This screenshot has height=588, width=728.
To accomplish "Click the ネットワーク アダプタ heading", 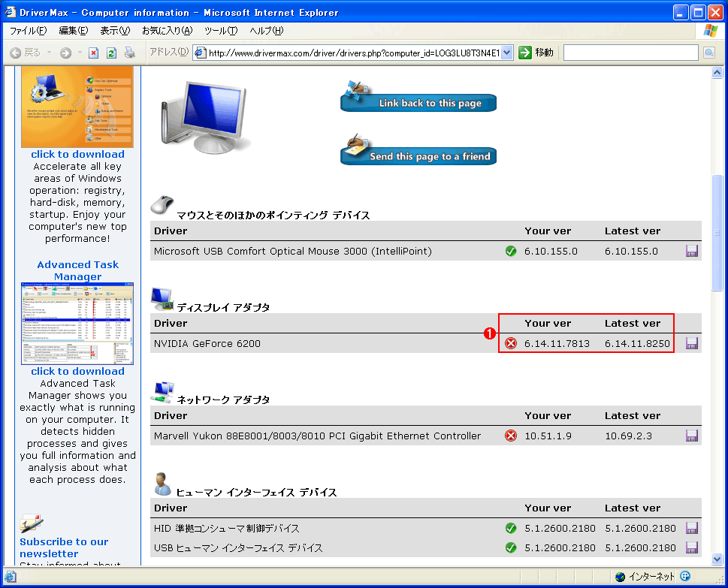I will pyautogui.click(x=223, y=400).
